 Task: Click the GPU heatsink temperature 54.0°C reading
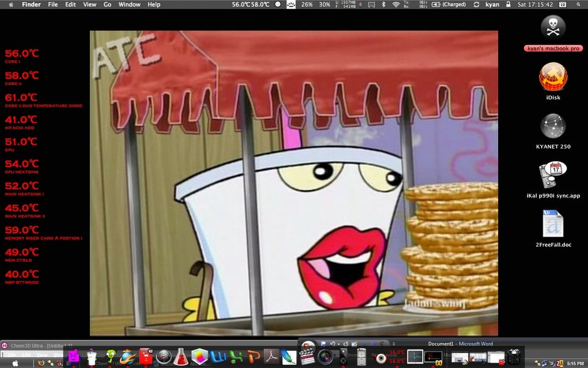22,164
